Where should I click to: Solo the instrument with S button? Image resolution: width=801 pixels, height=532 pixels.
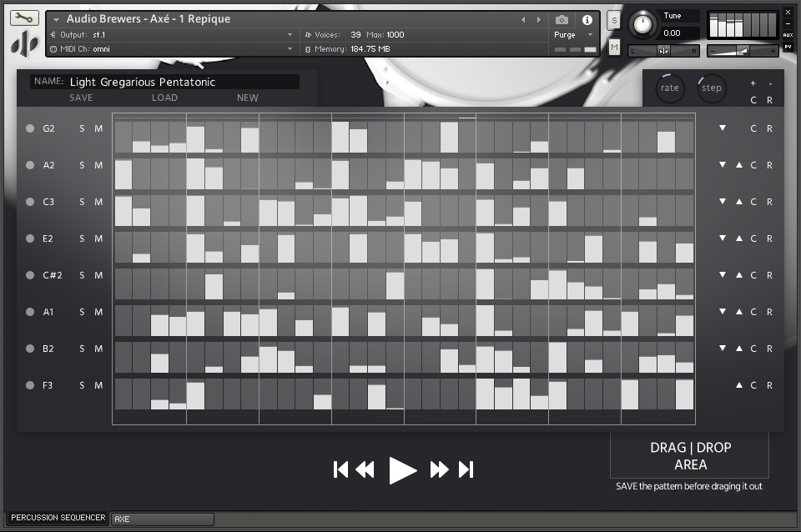pos(614,21)
